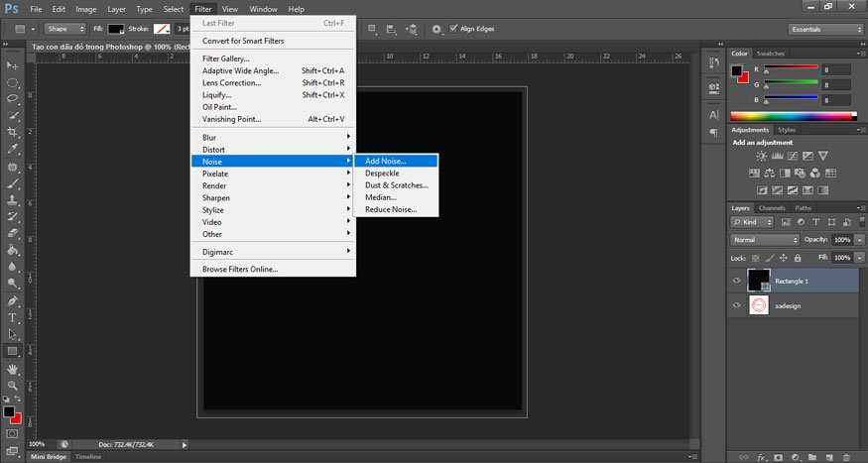Toggle filter for pixel layers
The image size is (868, 463).
(x=786, y=222)
